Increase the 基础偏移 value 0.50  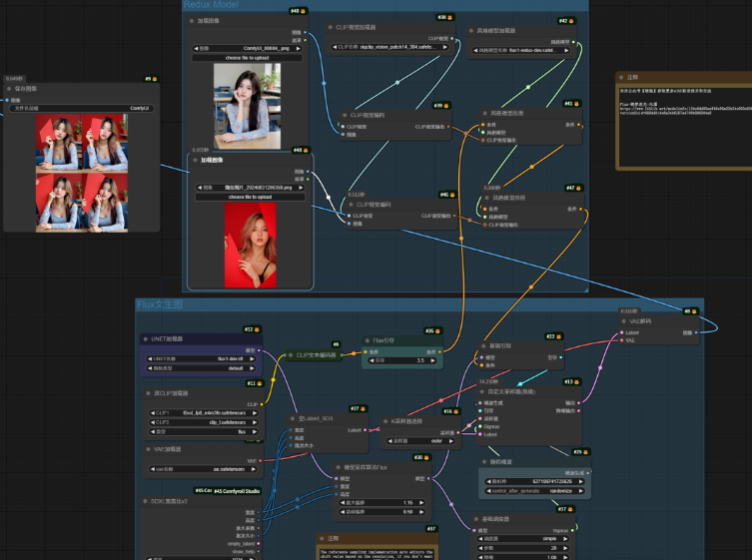421,511
